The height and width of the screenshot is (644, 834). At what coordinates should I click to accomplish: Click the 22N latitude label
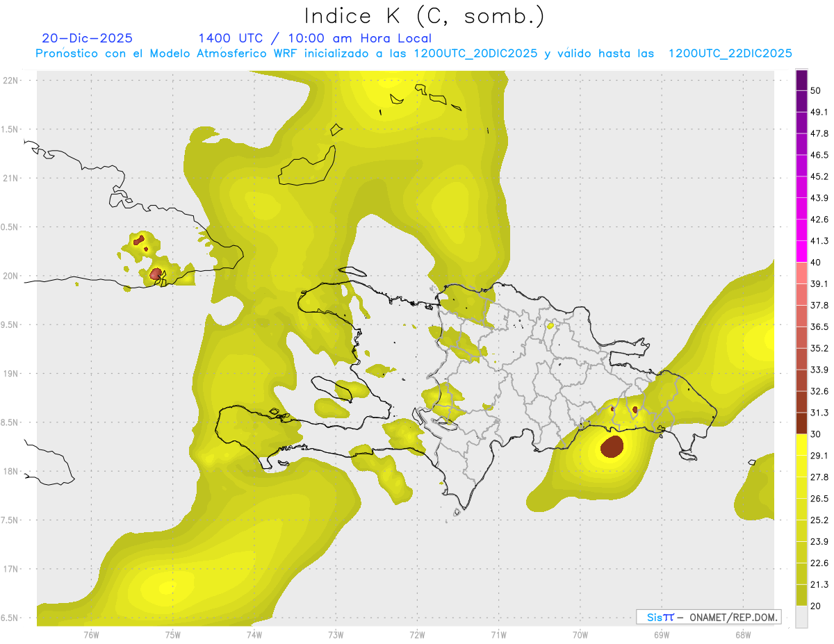pyautogui.click(x=10, y=80)
